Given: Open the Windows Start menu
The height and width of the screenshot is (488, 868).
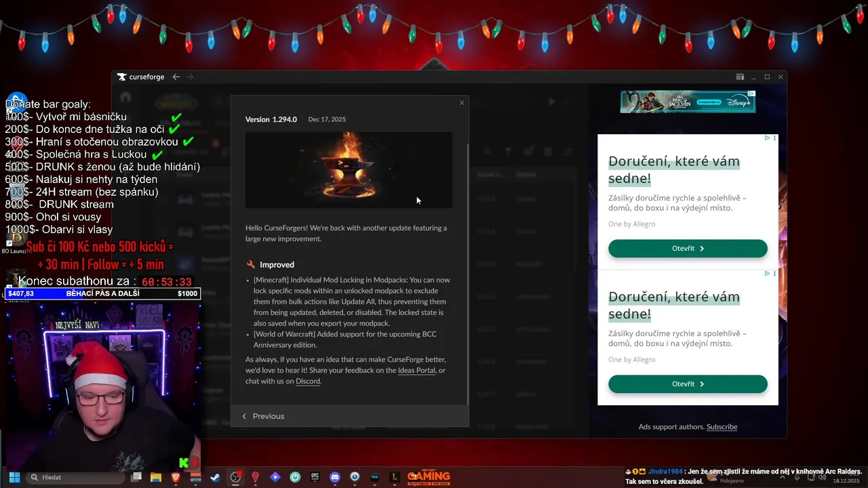Looking at the screenshot, I should click(x=14, y=477).
